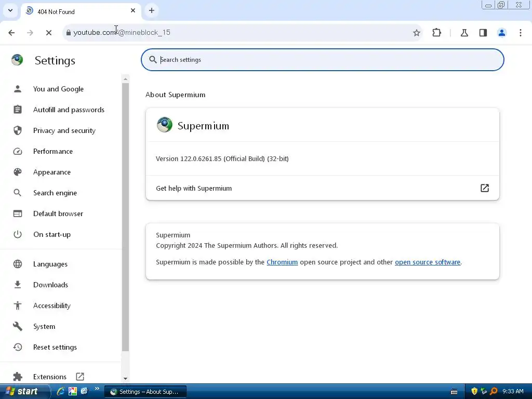532x399 pixels.
Task: Click the Settings logo icon
Action: click(17, 60)
